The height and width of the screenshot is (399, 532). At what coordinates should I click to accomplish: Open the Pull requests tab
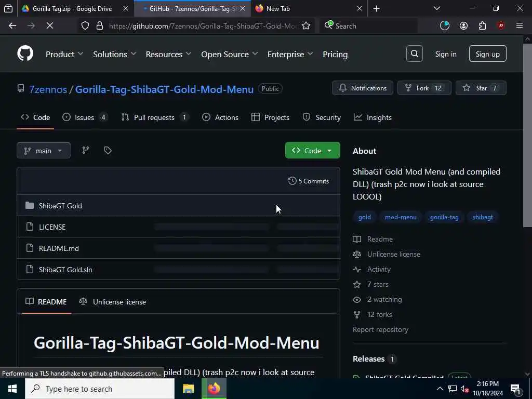[155, 117]
